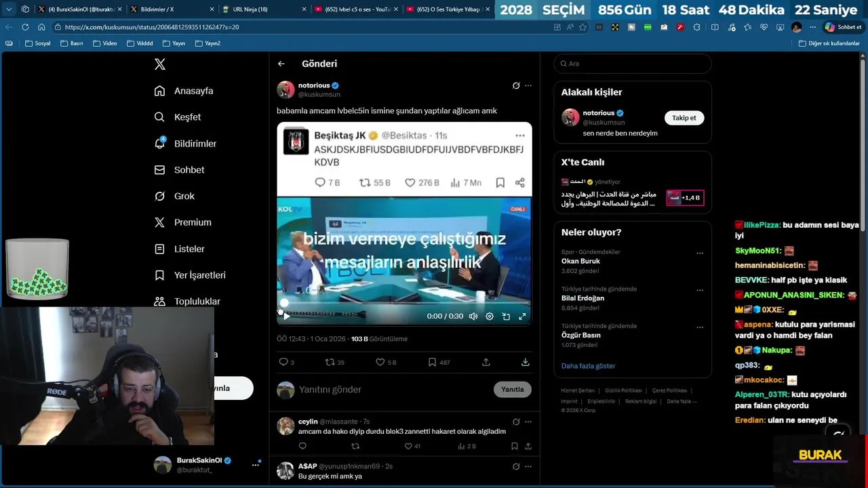868x488 pixels.
Task: Open the Sosyal bookmarks folder
Action: pos(37,43)
